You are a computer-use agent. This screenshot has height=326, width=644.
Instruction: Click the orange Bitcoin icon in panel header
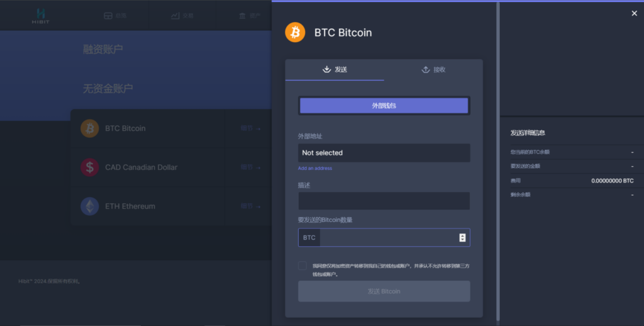(295, 32)
